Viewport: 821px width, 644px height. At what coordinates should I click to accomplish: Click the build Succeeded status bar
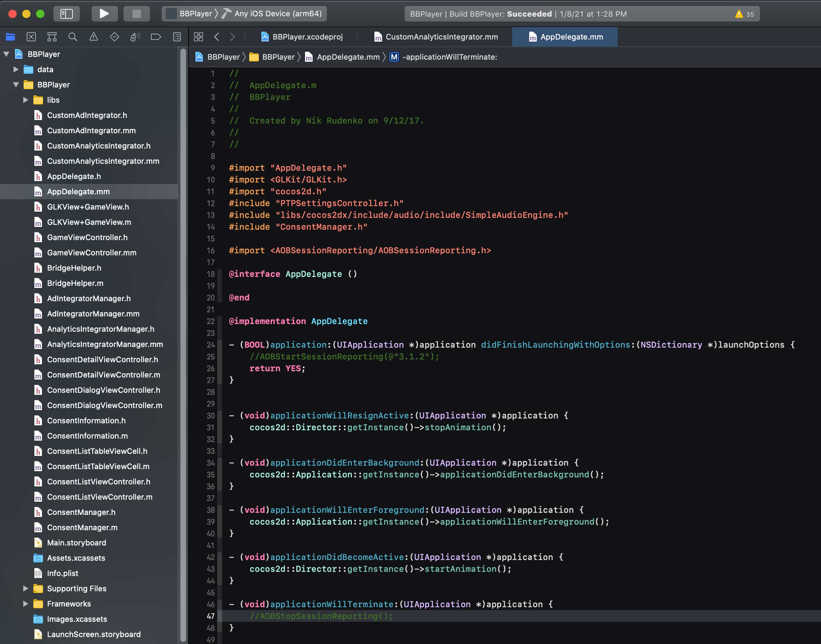click(x=582, y=14)
